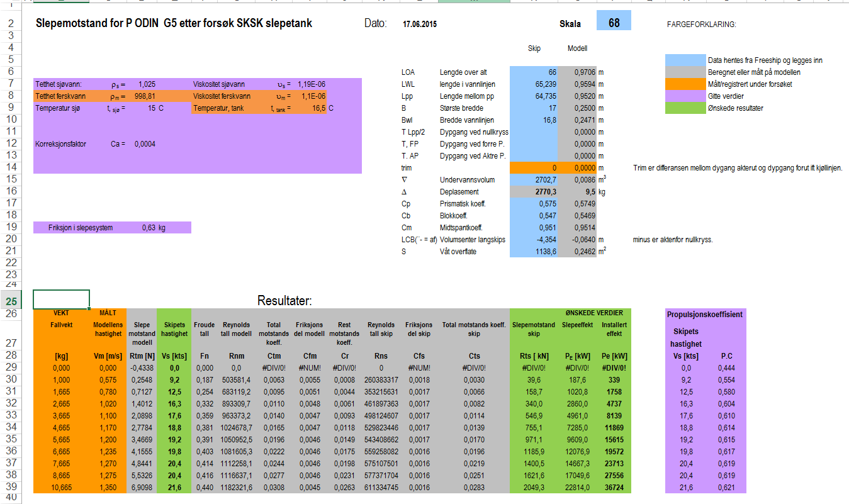Click gray swatch beside 'Beregnet eller målt på modellen'
The image size is (849, 504).
click(x=684, y=72)
